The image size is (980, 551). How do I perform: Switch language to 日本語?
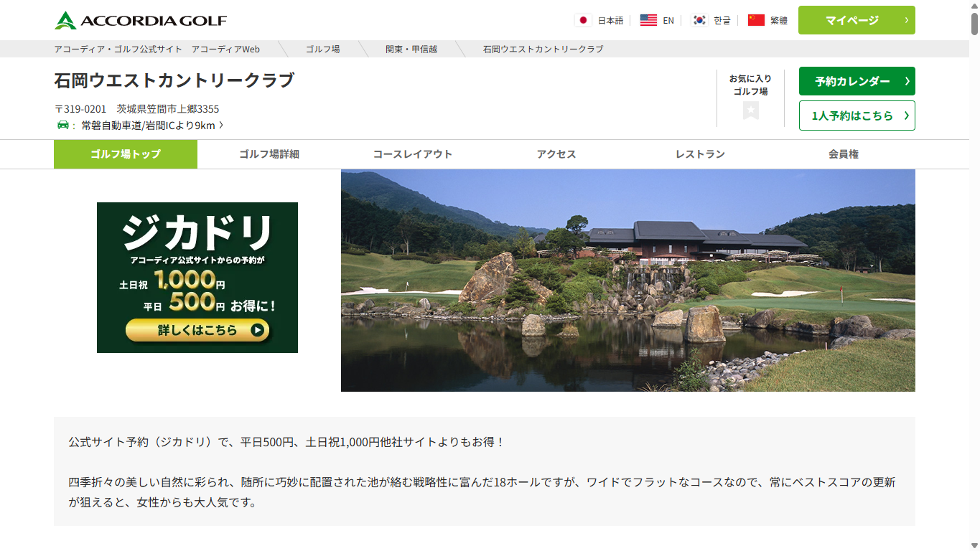pyautogui.click(x=610, y=21)
